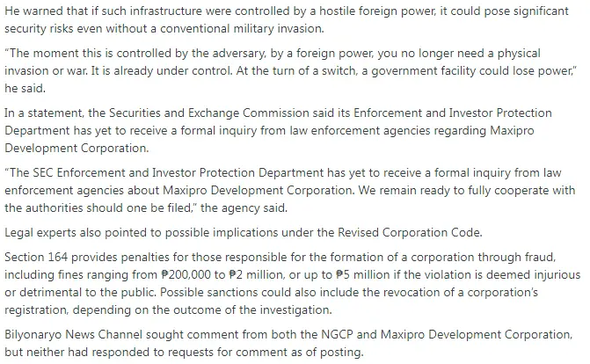Click the text "Section 164 provides penalties"
This screenshot has height=364, width=590.
(x=87, y=257)
